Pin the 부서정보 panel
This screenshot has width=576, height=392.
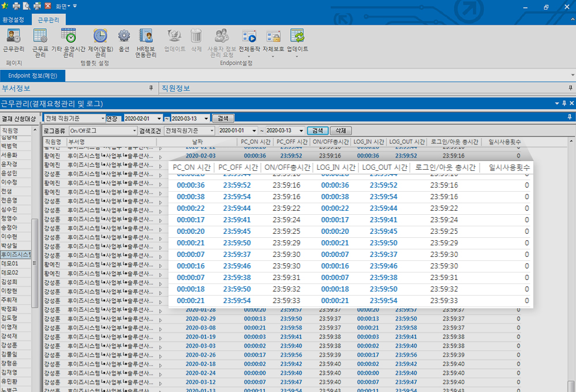coord(151,88)
